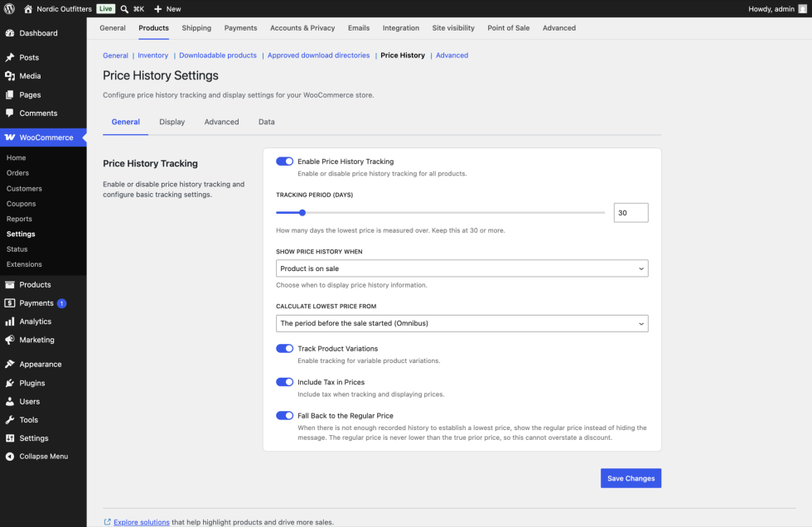The height and width of the screenshot is (527, 812).
Task: Click Save Changes button
Action: tap(631, 478)
